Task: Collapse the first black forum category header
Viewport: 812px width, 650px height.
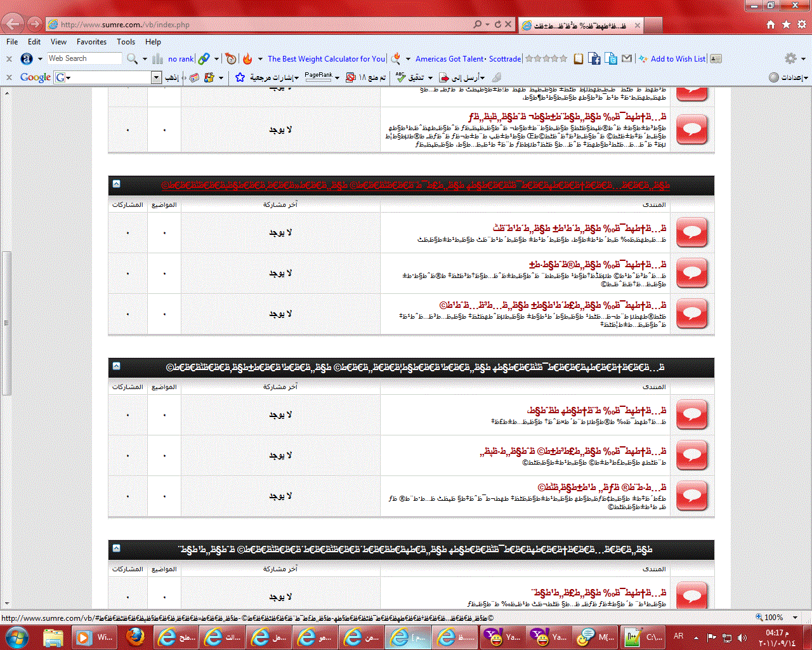Action: pos(116,184)
